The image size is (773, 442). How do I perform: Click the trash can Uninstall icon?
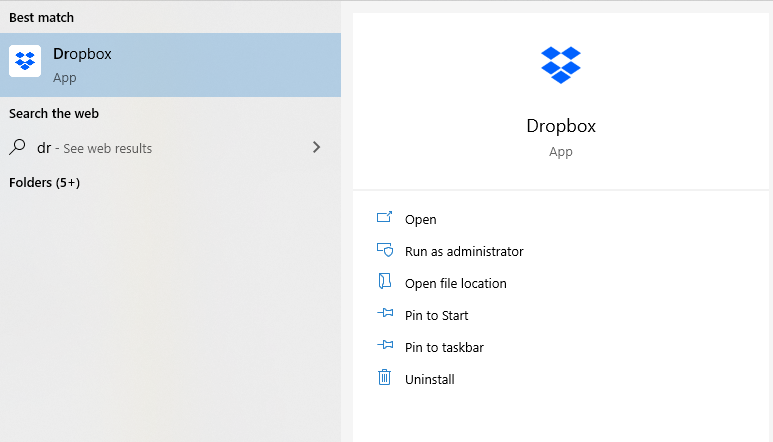pyautogui.click(x=384, y=378)
